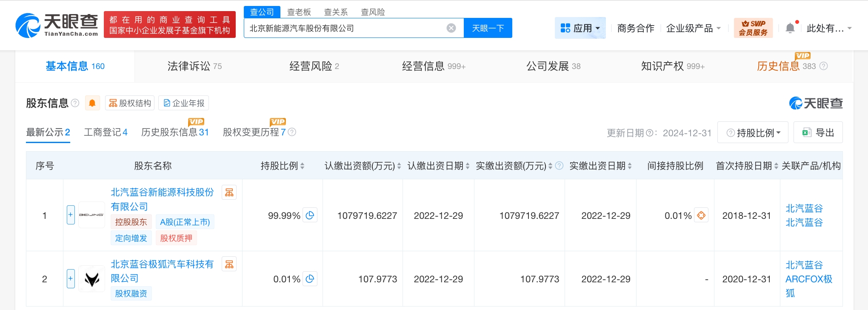
Task: Expand the 企业级产品 menu
Action: click(x=693, y=28)
